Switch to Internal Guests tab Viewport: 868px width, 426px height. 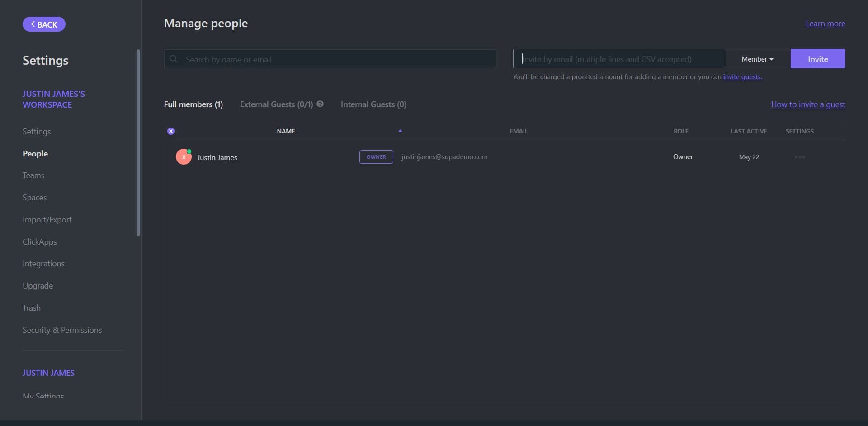click(373, 104)
